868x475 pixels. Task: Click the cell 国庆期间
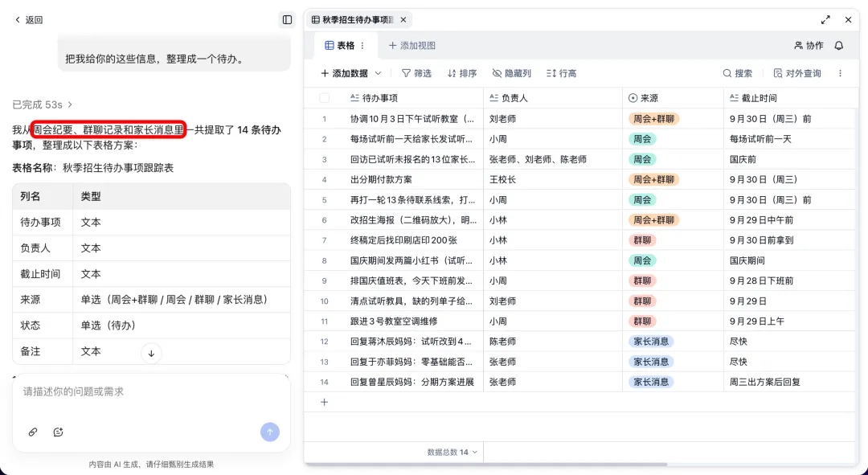(x=789, y=260)
